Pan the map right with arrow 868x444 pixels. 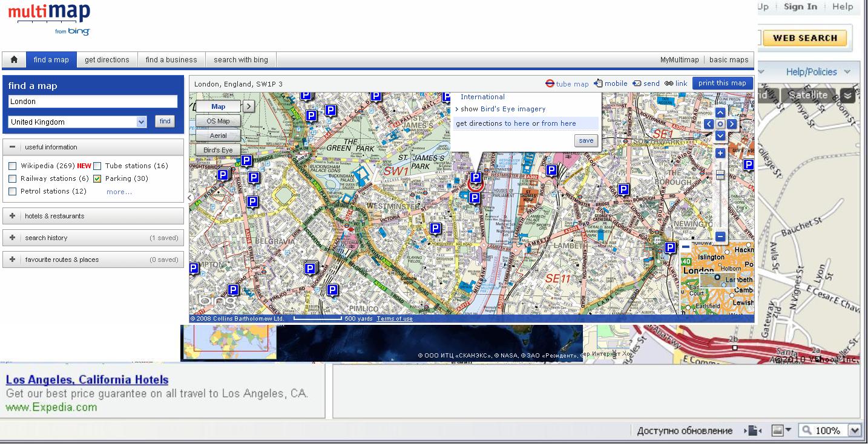[732, 124]
